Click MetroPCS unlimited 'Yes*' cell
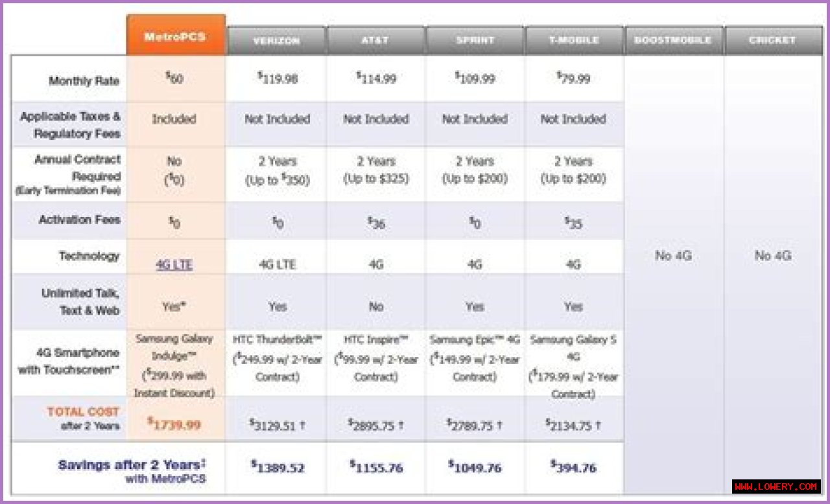 [172, 307]
